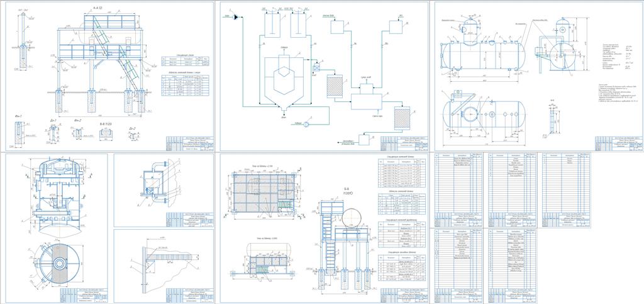This screenshot has width=644, height=304.
Task: Open the process flow diagram sheet
Action: coord(324,76)
